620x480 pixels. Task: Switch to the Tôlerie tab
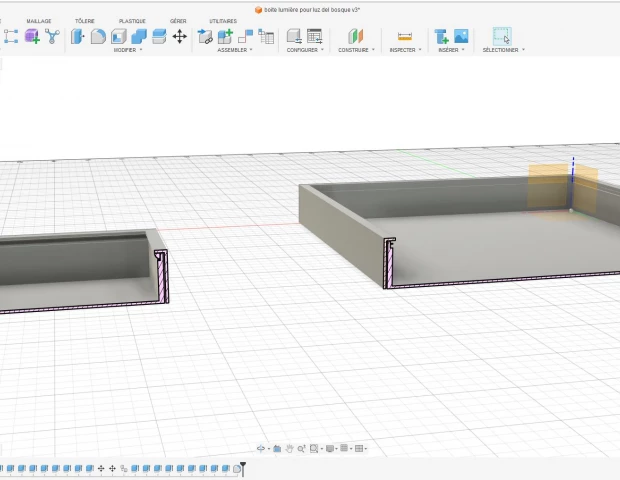(x=85, y=21)
